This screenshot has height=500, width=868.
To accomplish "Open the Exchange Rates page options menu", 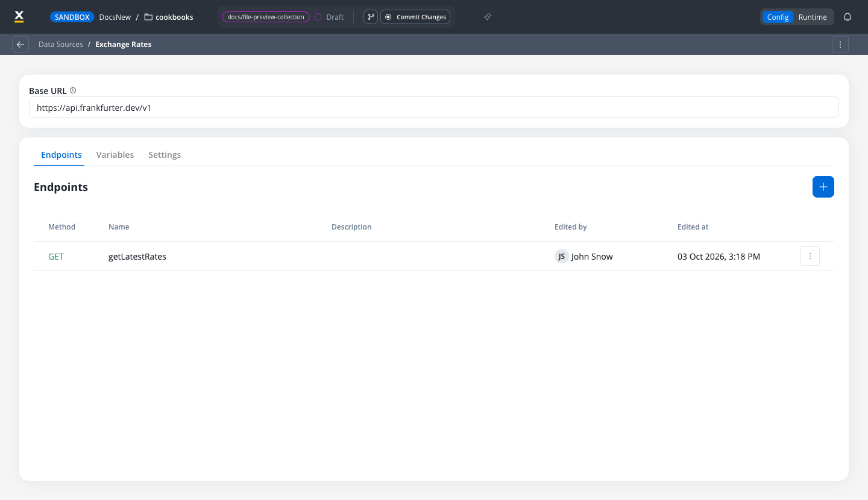I will tap(840, 45).
